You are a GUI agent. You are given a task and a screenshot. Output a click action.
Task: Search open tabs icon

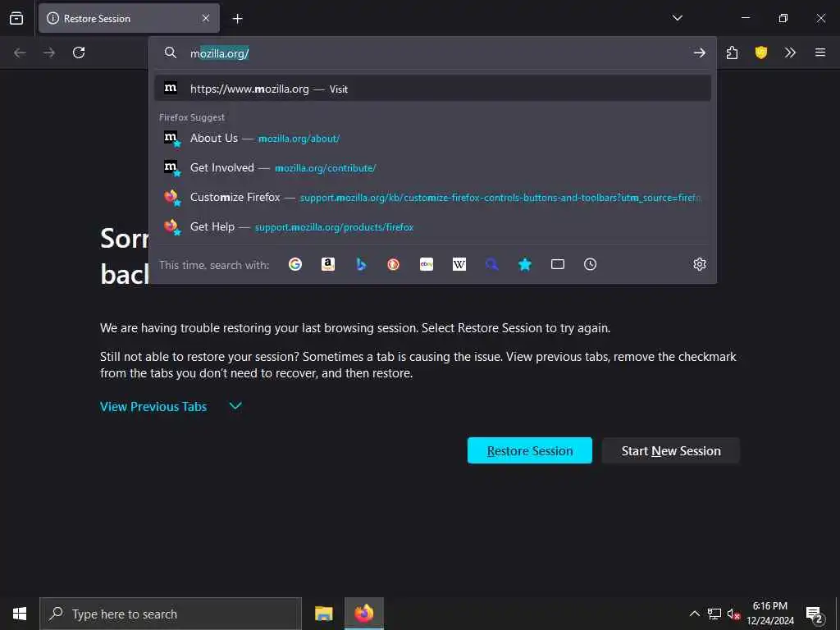click(x=558, y=264)
